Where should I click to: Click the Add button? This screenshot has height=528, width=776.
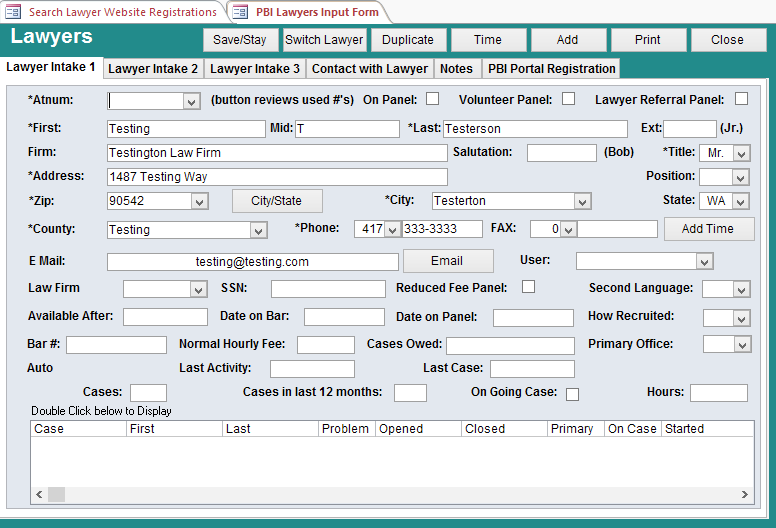568,40
